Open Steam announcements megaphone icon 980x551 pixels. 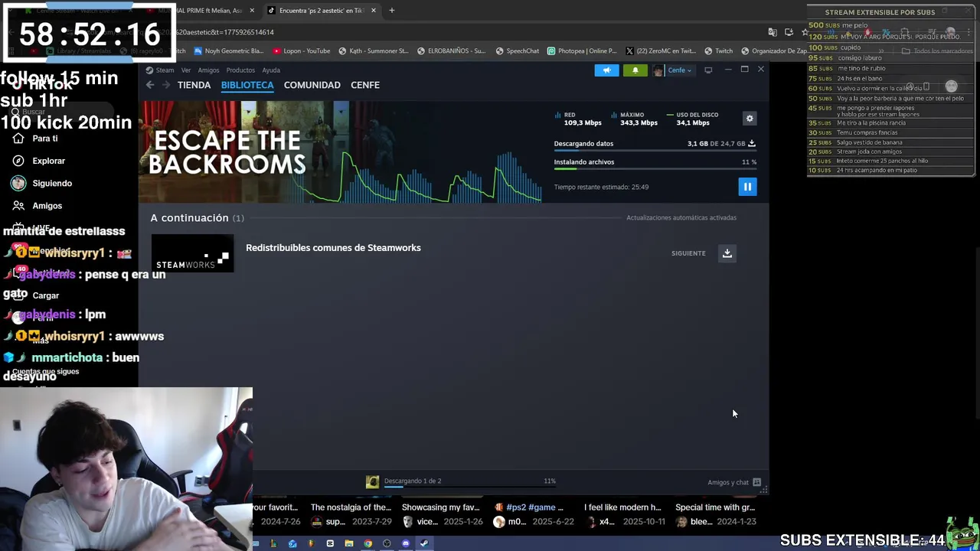[606, 70]
